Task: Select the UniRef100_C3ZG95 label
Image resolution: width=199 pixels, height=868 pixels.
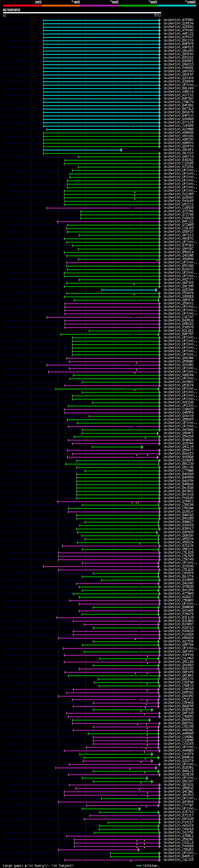Action: click(x=179, y=164)
